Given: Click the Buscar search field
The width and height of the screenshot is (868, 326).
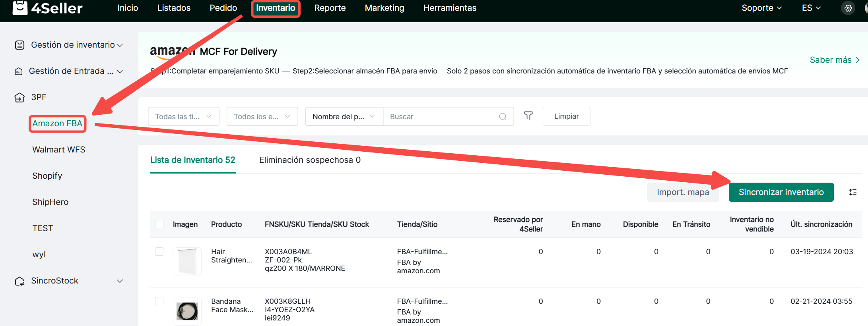Looking at the screenshot, I should (441, 116).
